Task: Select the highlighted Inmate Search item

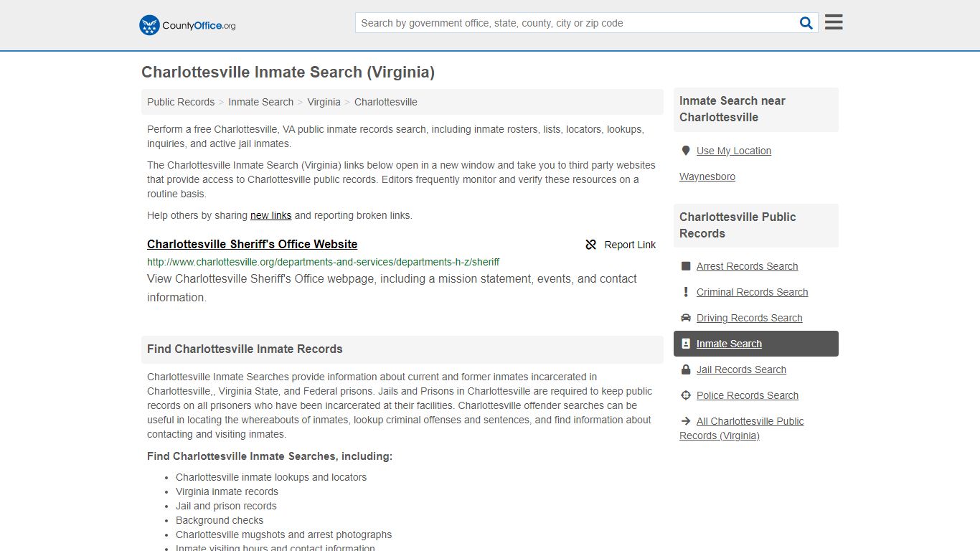Action: tap(756, 344)
